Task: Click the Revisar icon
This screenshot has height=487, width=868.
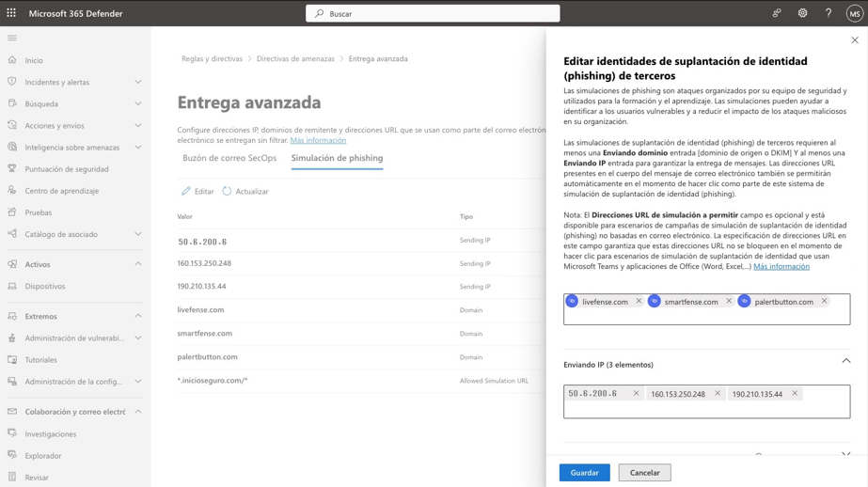Action: click(12, 477)
